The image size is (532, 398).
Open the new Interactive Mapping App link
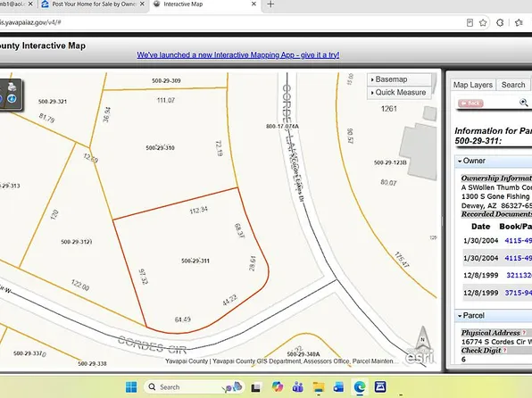pyautogui.click(x=237, y=54)
